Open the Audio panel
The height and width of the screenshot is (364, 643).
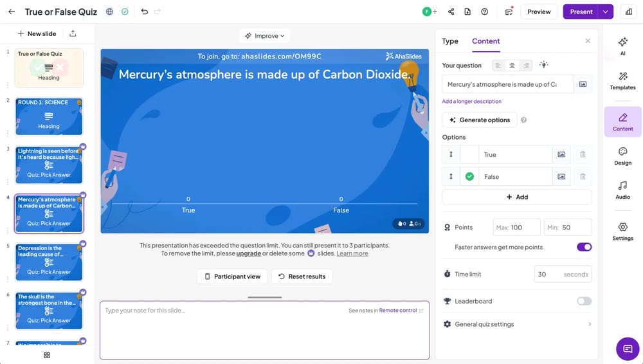pyautogui.click(x=622, y=190)
